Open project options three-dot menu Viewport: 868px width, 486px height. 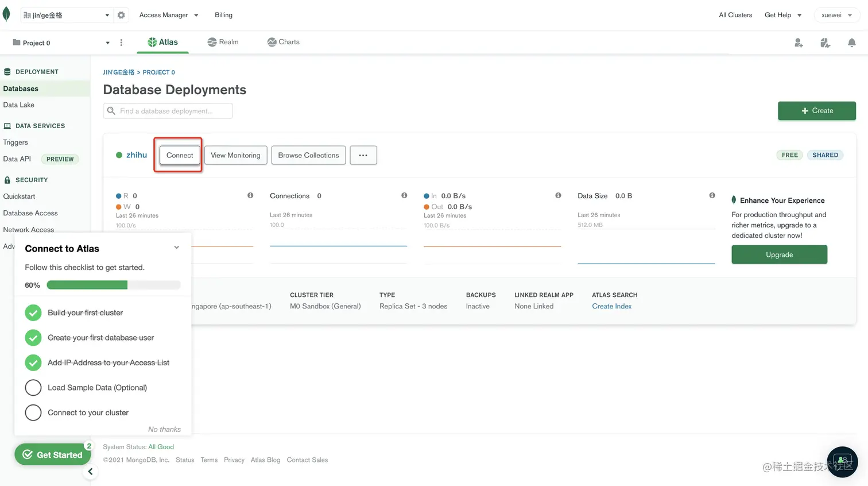pos(121,43)
